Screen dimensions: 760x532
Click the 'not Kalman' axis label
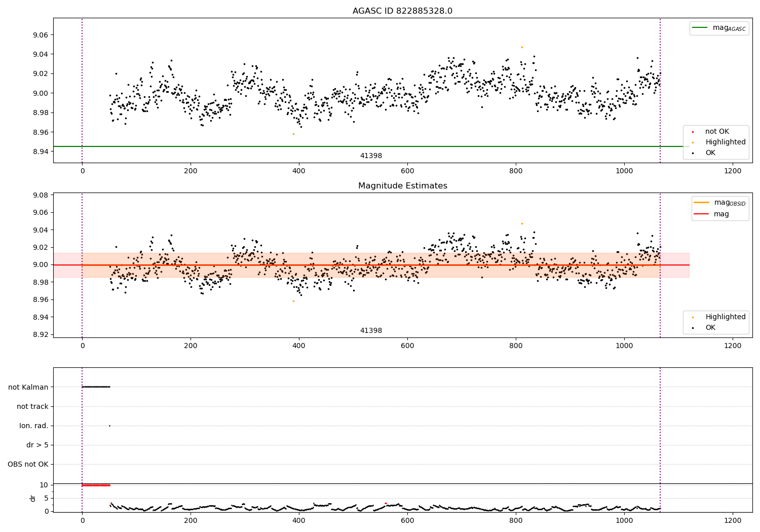tap(28, 387)
